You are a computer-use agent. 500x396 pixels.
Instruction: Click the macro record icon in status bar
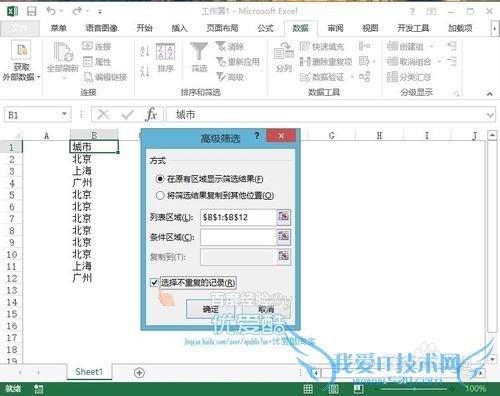39,389
